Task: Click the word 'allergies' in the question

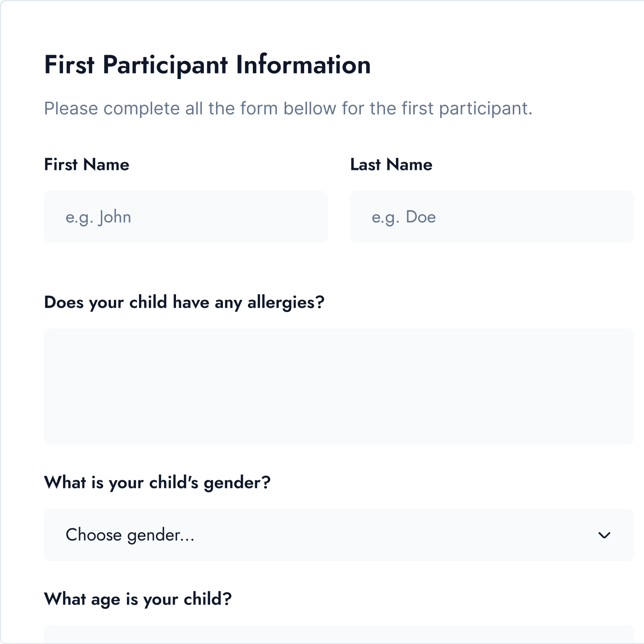Action: tap(285, 302)
